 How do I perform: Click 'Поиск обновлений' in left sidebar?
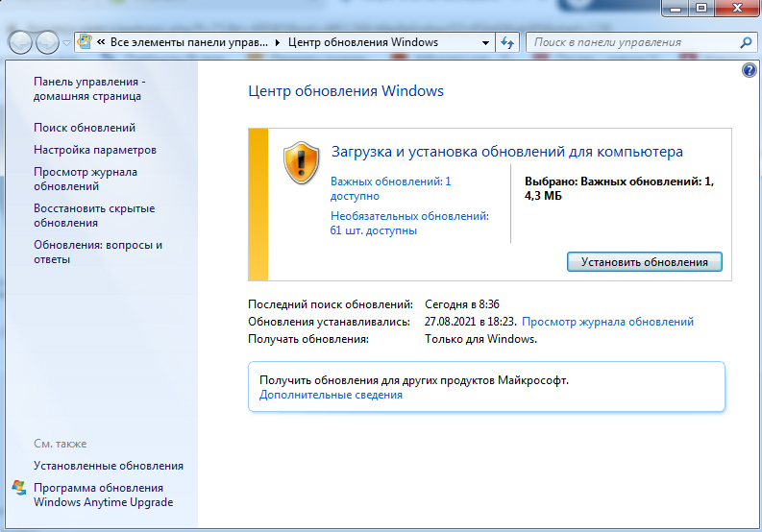point(85,128)
